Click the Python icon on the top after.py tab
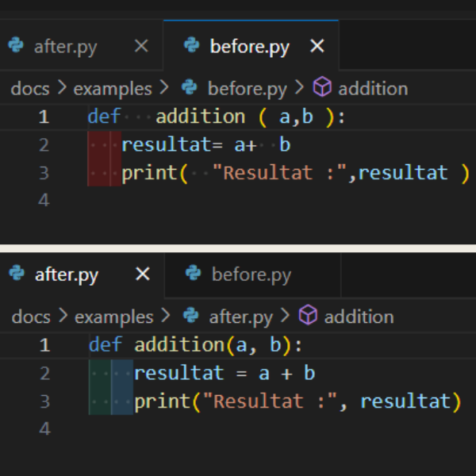This screenshot has height=476, width=476. click(x=16, y=45)
